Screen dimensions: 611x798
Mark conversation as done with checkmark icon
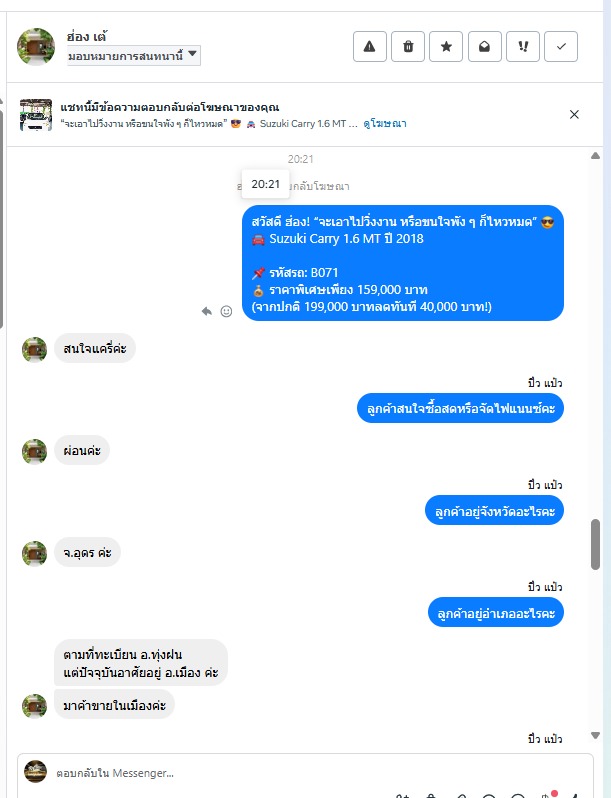point(561,46)
